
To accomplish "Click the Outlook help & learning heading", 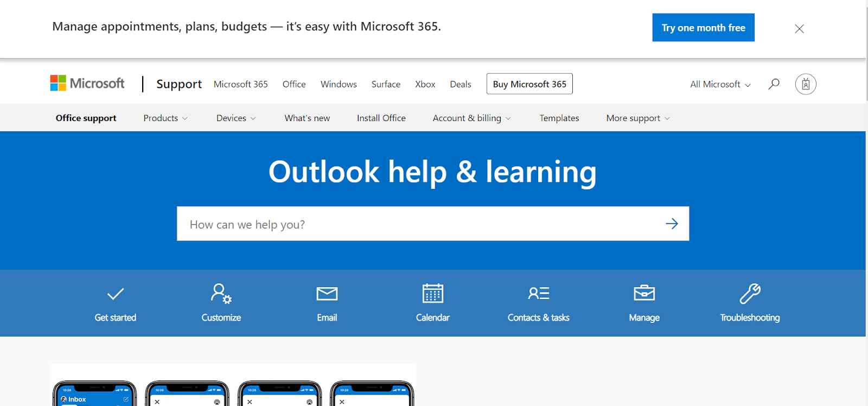I will (x=432, y=172).
